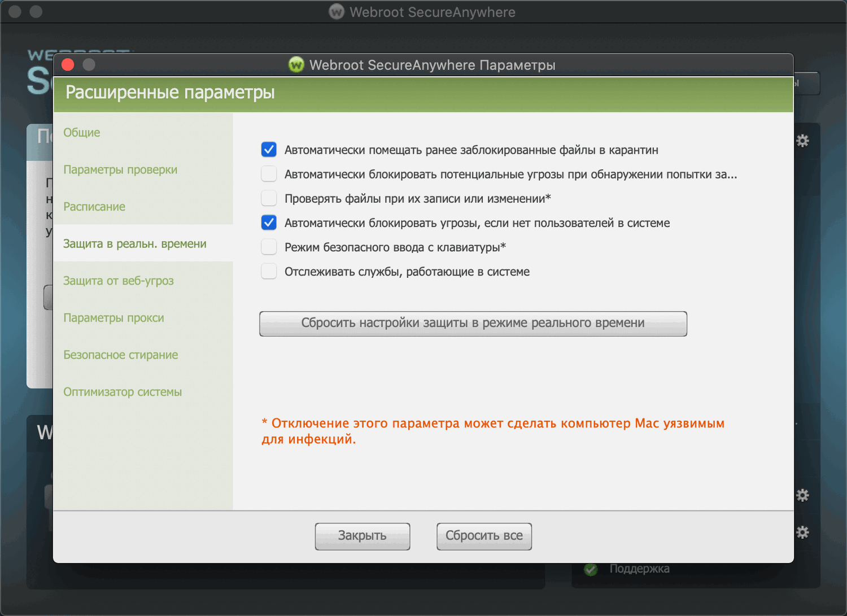Screen dimensions: 847x616
Task: Close the Параметры dialog with red button
Action: click(68, 65)
